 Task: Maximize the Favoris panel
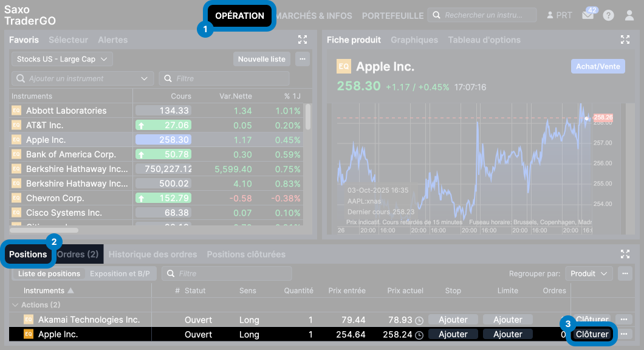(x=303, y=40)
